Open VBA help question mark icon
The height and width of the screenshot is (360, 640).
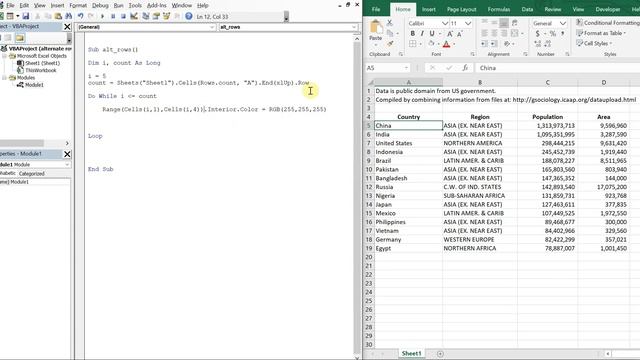click(x=189, y=16)
